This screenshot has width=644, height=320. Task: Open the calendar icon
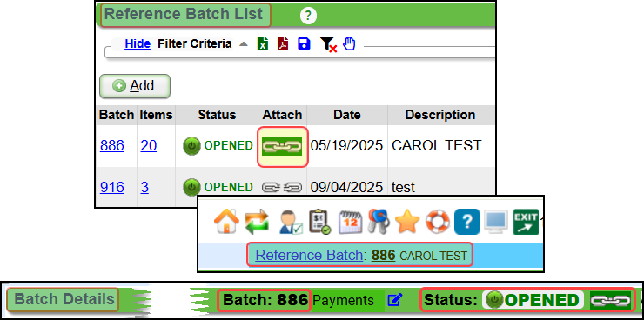[350, 222]
